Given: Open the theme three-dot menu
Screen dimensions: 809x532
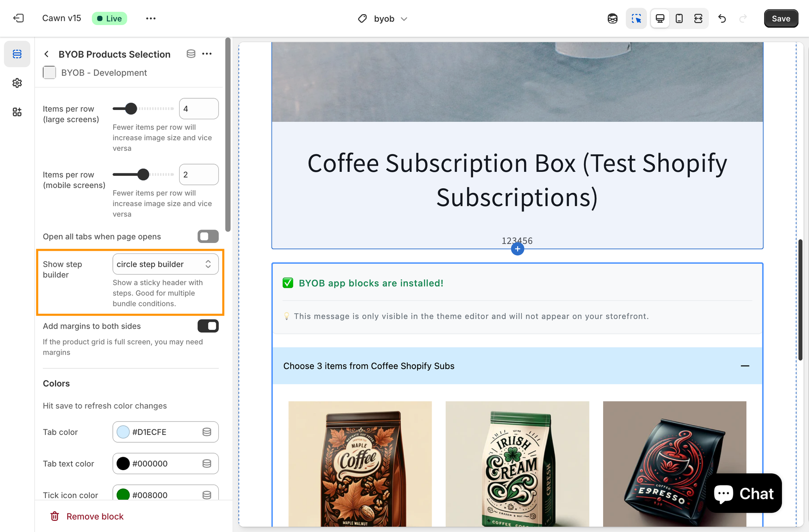Looking at the screenshot, I should tap(150, 19).
